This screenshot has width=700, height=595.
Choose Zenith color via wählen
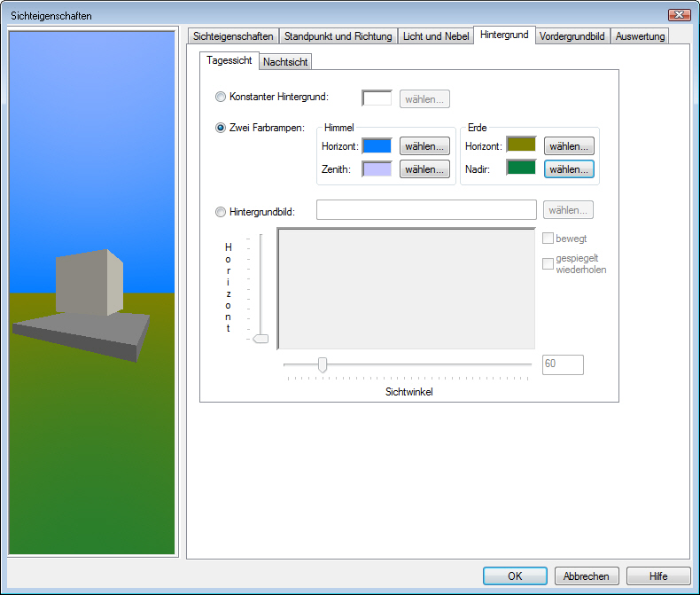click(424, 169)
